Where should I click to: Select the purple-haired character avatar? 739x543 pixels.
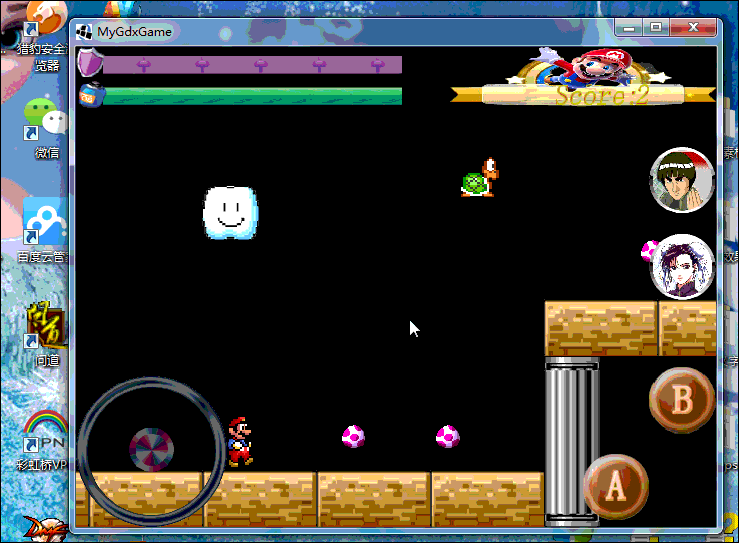coord(682,266)
